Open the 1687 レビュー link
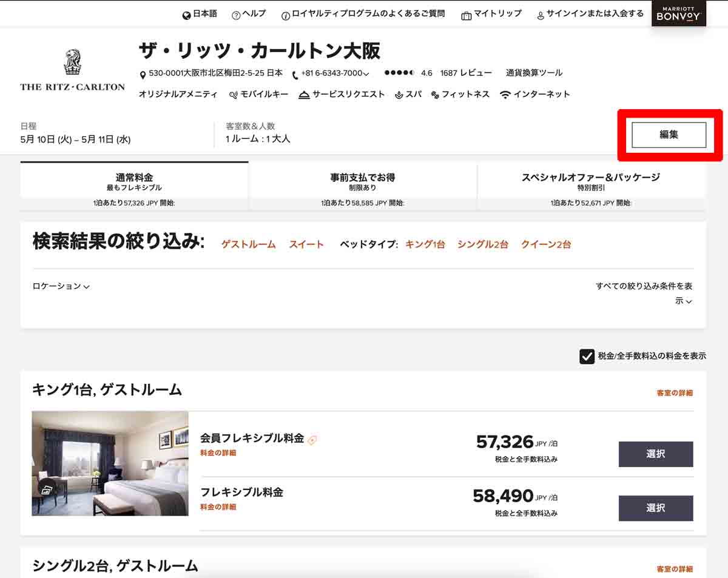This screenshot has width=728, height=578. coord(466,73)
